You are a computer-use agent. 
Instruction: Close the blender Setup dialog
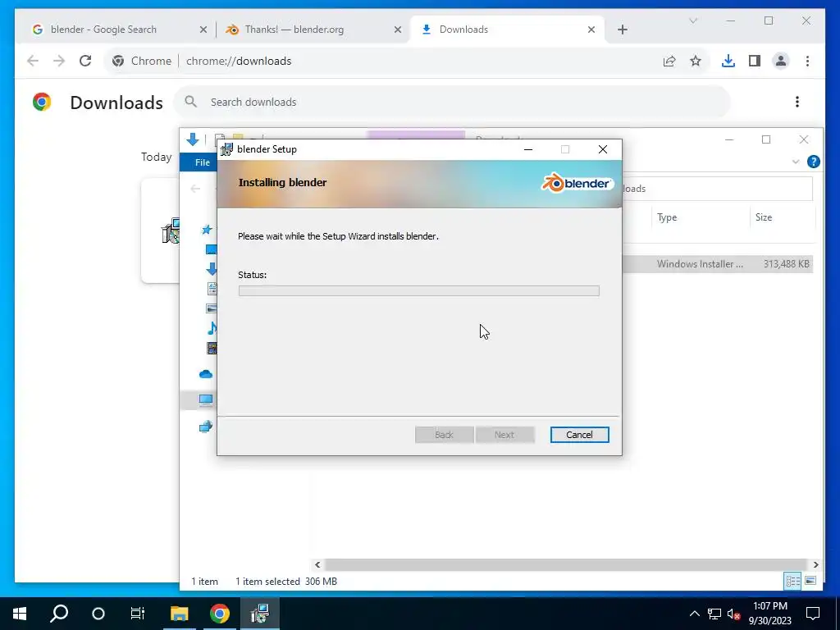[603, 149]
